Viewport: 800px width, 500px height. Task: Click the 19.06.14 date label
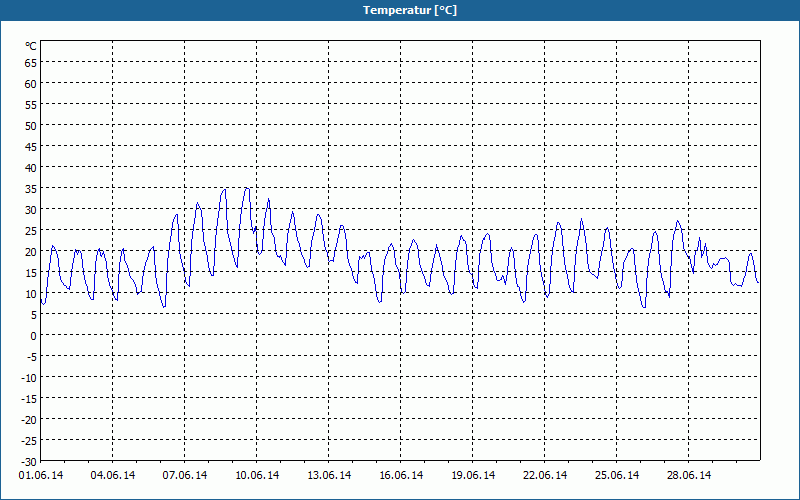pos(473,476)
